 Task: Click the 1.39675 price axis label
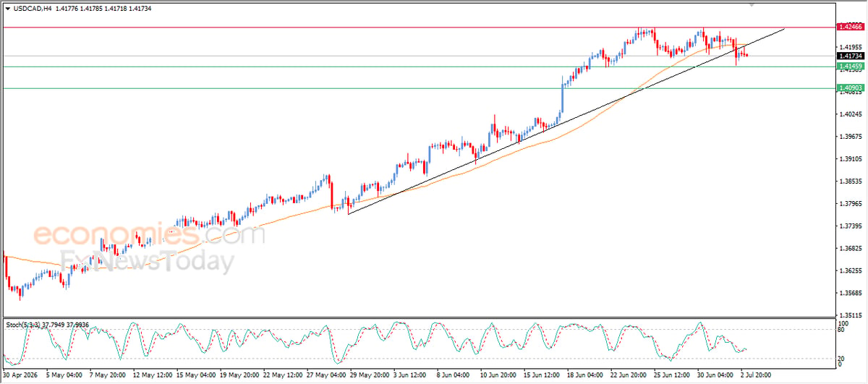850,137
